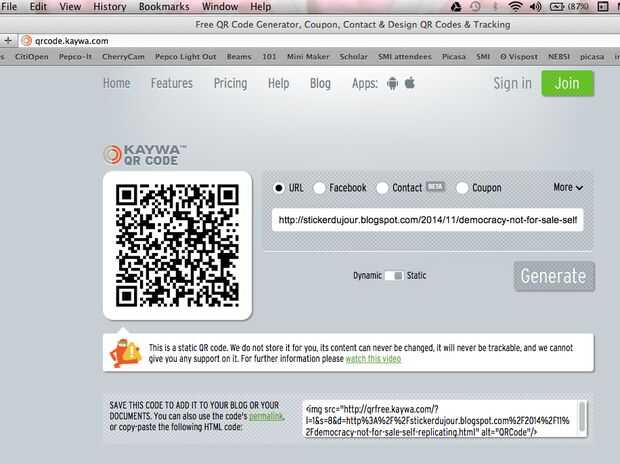Image resolution: width=620 pixels, height=464 pixels.
Task: Click the Sign in link
Action: [512, 83]
